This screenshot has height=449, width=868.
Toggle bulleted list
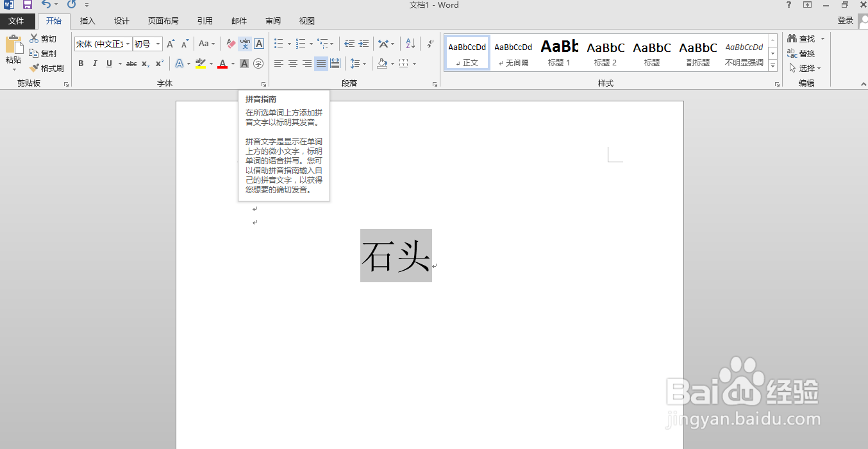pos(278,44)
